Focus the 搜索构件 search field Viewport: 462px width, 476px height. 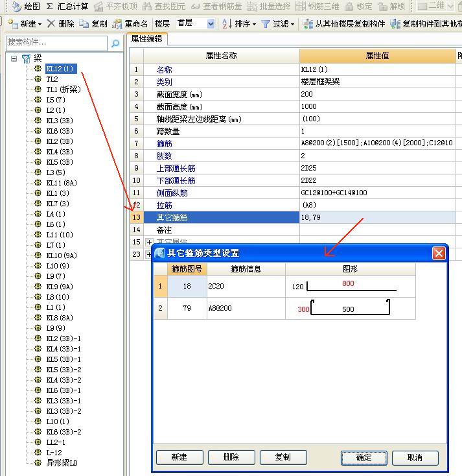tap(56, 43)
